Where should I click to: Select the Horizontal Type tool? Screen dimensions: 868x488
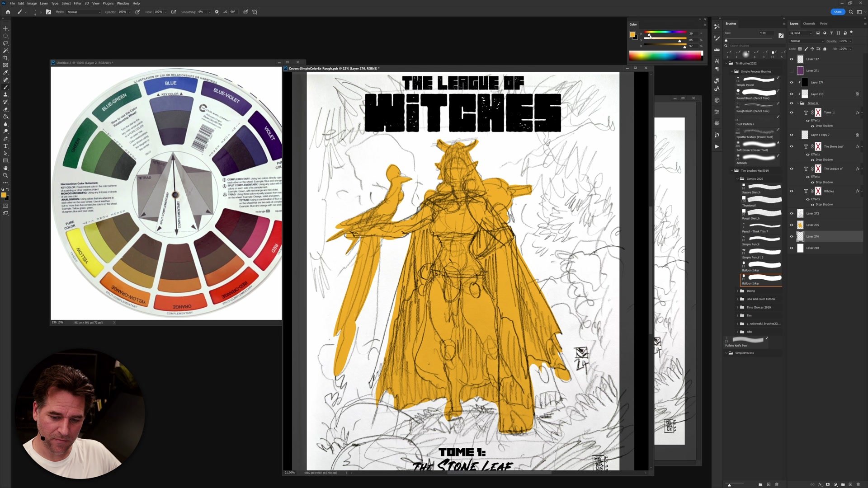click(5, 146)
